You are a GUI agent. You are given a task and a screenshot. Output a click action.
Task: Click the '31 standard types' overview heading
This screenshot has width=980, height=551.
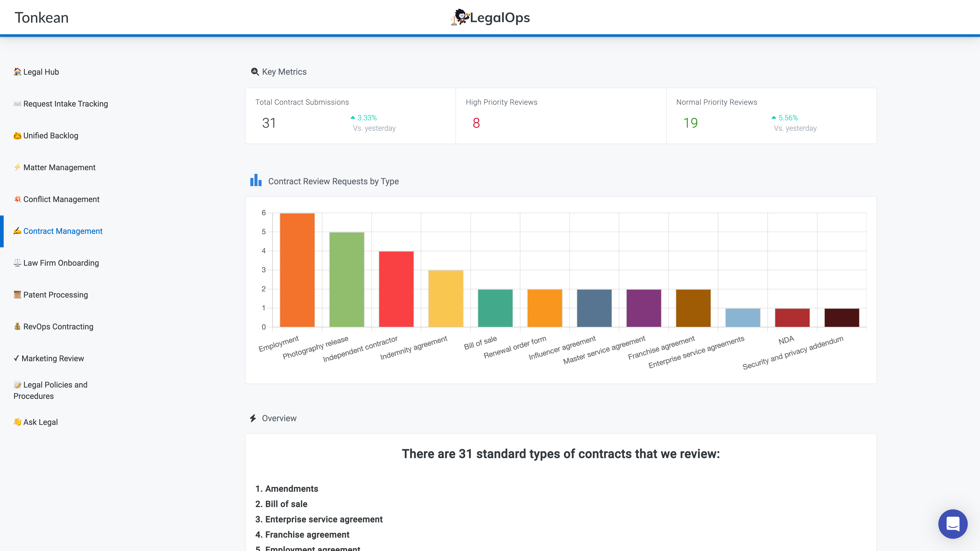[561, 454]
